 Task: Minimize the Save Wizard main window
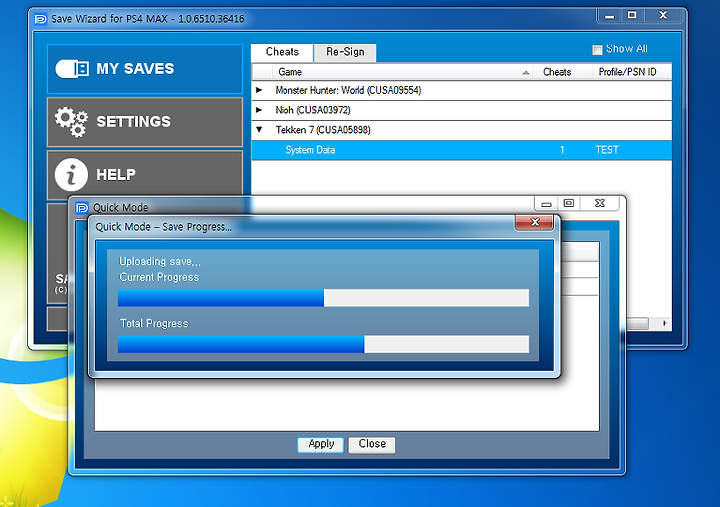(609, 16)
